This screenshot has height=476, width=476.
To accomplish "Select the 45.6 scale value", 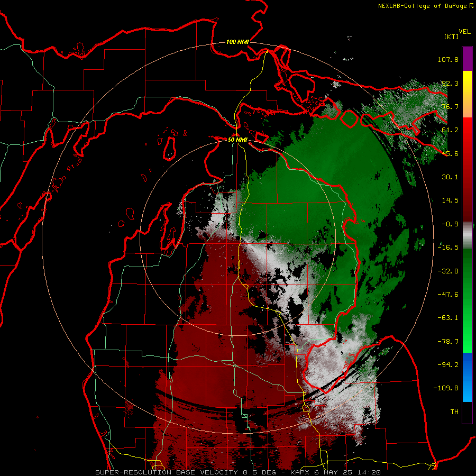I will pos(450,153).
